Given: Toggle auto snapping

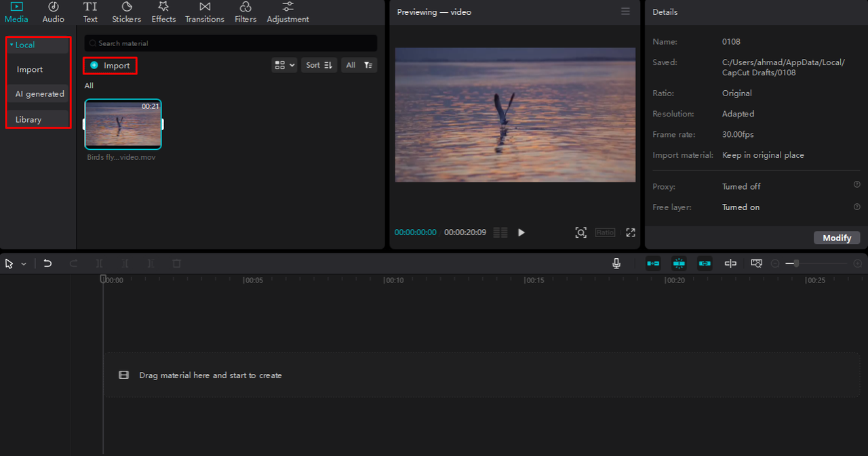Looking at the screenshot, I should 679,264.
